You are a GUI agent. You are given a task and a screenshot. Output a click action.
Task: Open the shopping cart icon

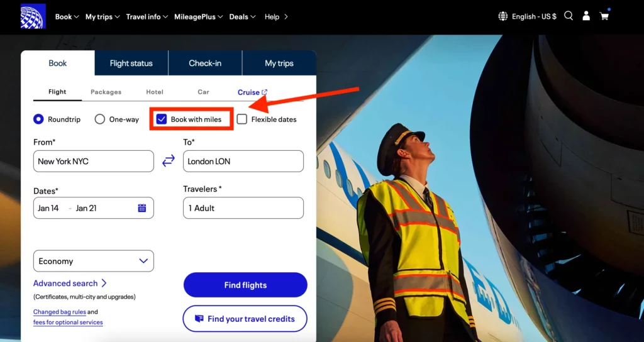click(604, 16)
